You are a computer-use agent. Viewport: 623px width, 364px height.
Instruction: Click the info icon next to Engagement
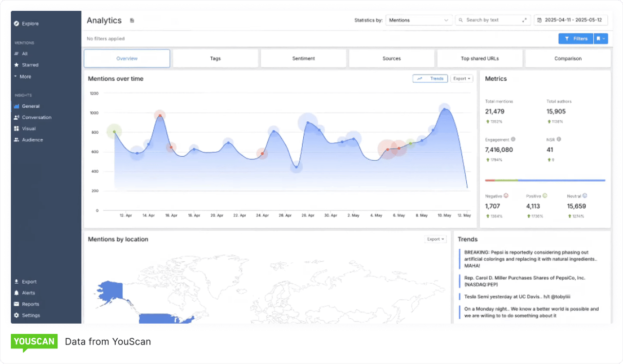click(x=513, y=139)
